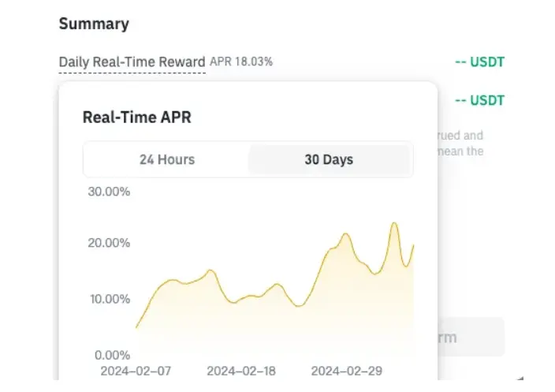Viewport: 555px width, 392px height.
Task: Select the 30 Days tab
Action: (329, 159)
